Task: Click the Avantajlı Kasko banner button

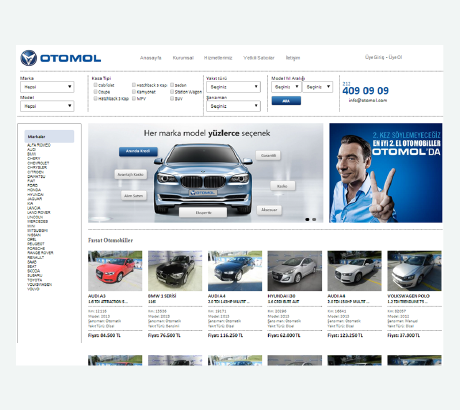Action: (131, 175)
